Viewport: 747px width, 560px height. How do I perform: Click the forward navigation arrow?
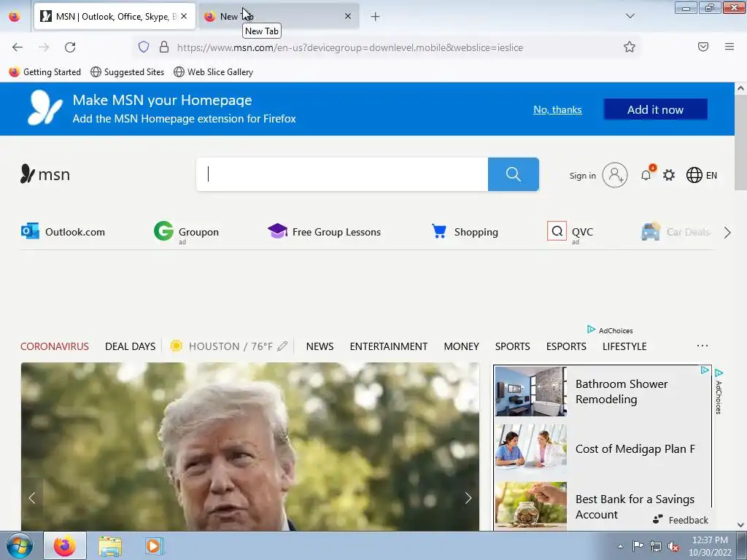tap(44, 47)
